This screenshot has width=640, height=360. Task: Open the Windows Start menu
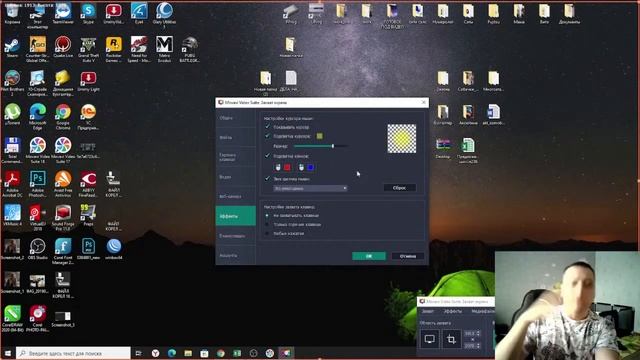tap(7, 353)
